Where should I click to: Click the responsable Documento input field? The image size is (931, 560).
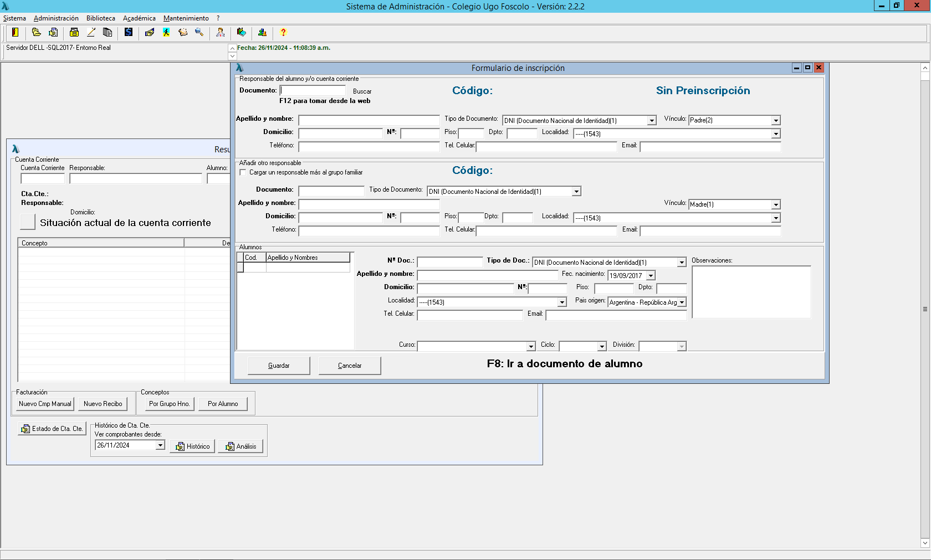[x=313, y=90]
